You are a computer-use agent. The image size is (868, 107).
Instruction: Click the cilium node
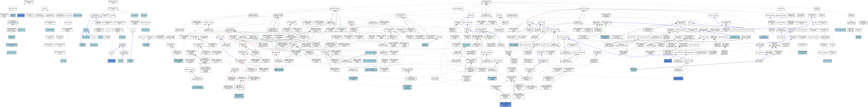click(133, 30)
